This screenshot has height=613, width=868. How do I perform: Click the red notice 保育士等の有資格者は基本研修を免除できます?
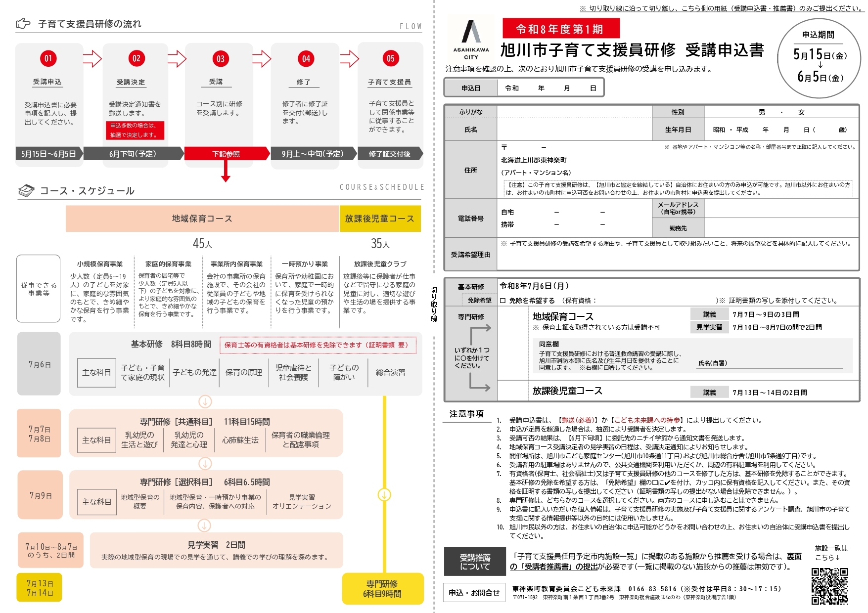coord(318,345)
